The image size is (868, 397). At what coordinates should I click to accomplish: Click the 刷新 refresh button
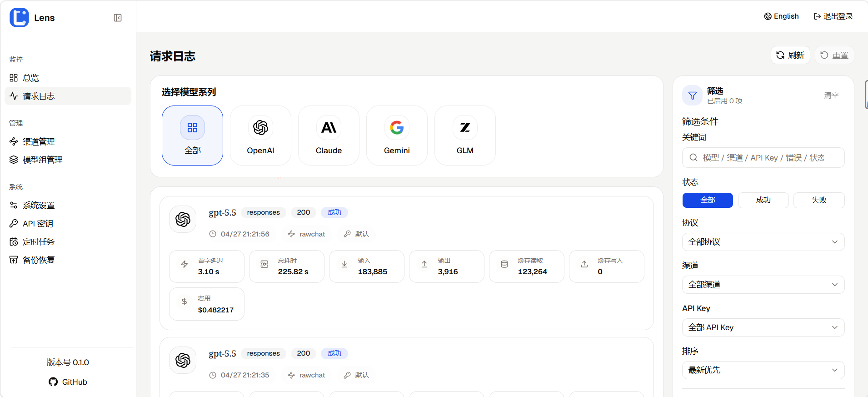click(790, 55)
